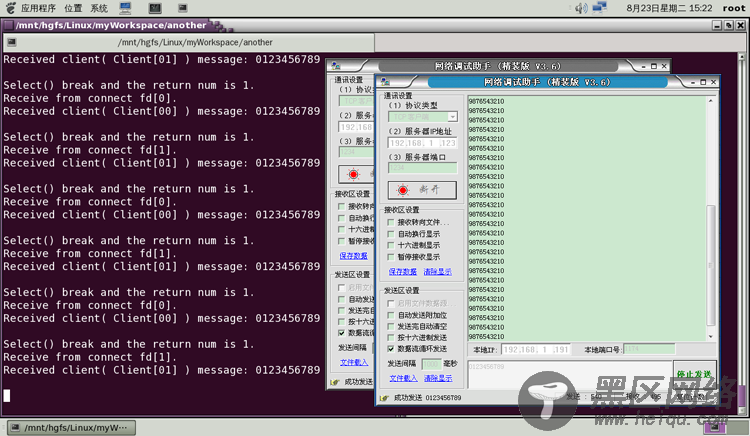Click 文件载入 link in rear window
This screenshot has height=436, width=750.
353,362
